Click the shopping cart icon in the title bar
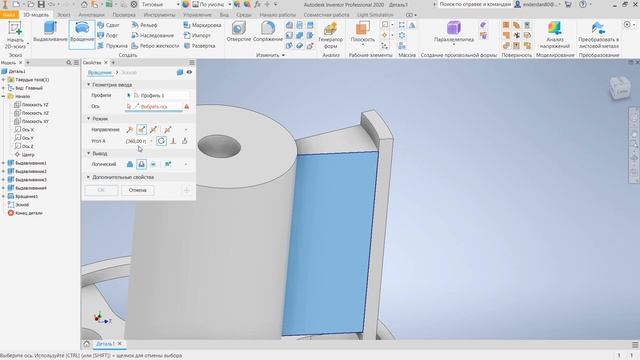Image resolution: width=640 pixels, height=360 pixels. pos(568,4)
